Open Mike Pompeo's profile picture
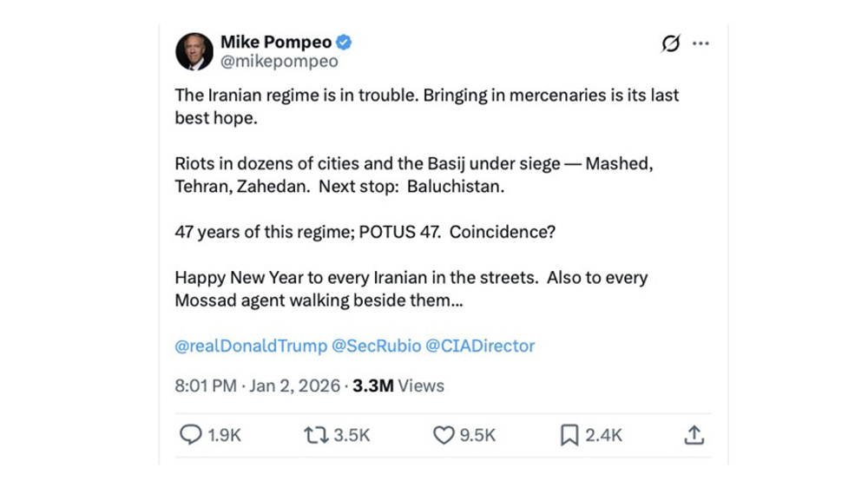This screenshot has height=488, width=868. (194, 52)
